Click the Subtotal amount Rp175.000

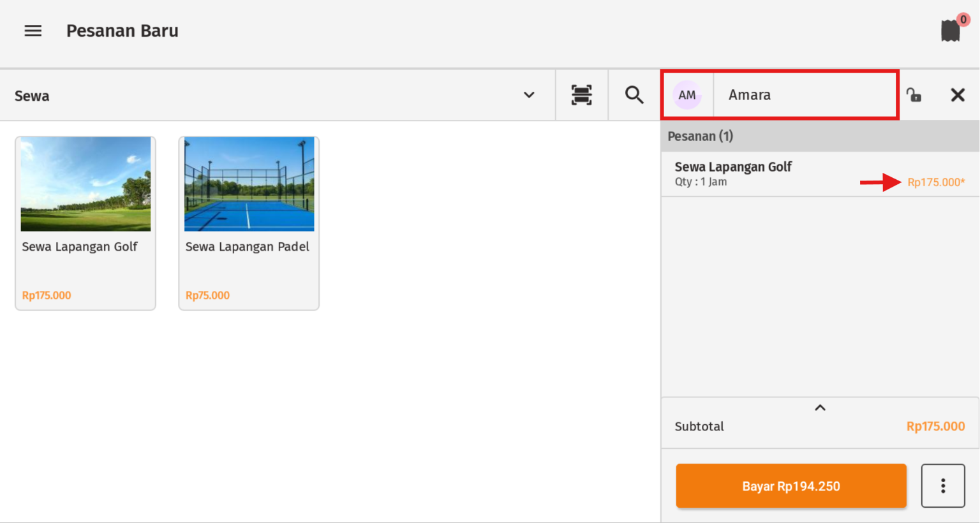(935, 427)
